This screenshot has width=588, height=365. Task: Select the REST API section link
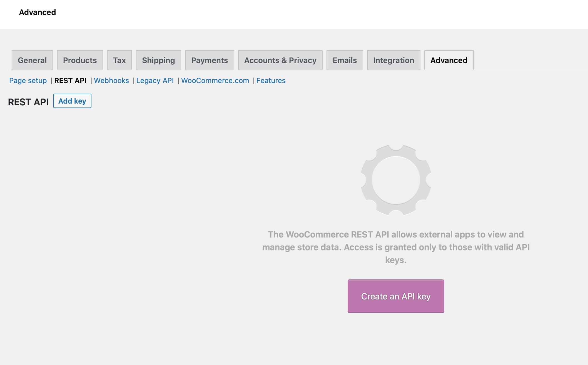coord(71,81)
